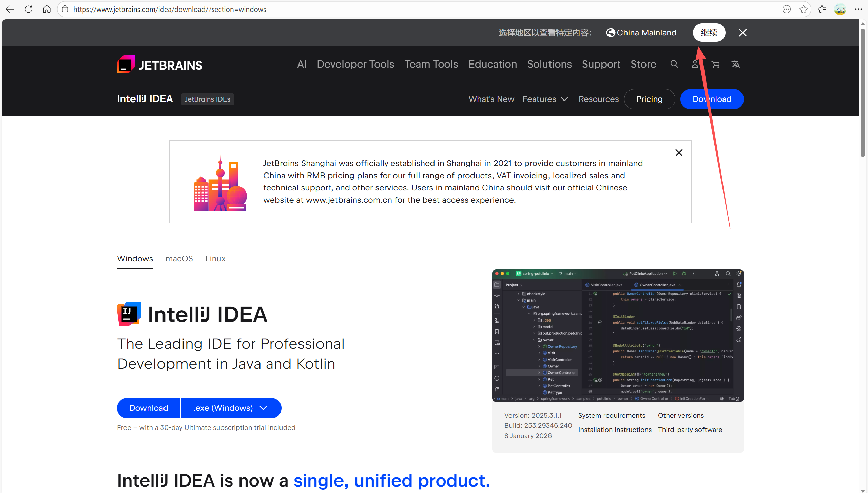Image resolution: width=868 pixels, height=493 pixels.
Task: Go to browser home page via home icon
Action: tap(47, 9)
